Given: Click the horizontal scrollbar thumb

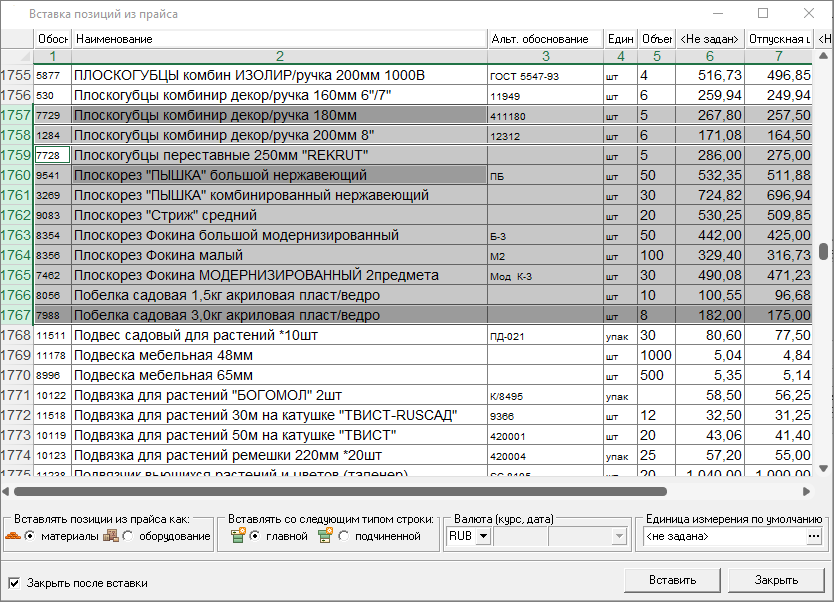Looking at the screenshot, I should (x=340, y=491).
